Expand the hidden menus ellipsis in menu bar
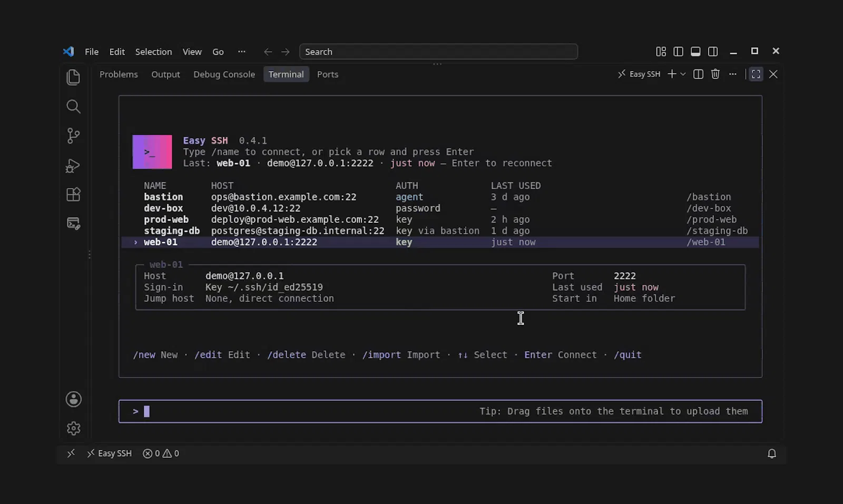 coord(241,52)
